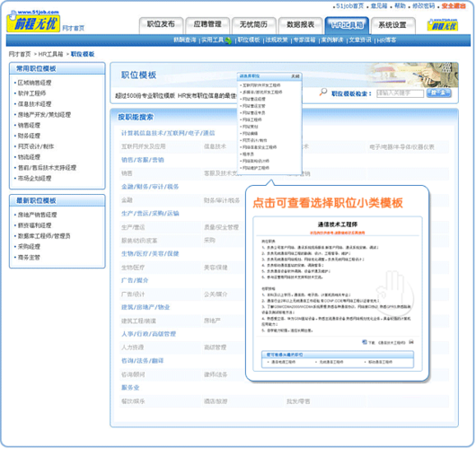Open 案例解读 in the blue submenu

(332, 40)
